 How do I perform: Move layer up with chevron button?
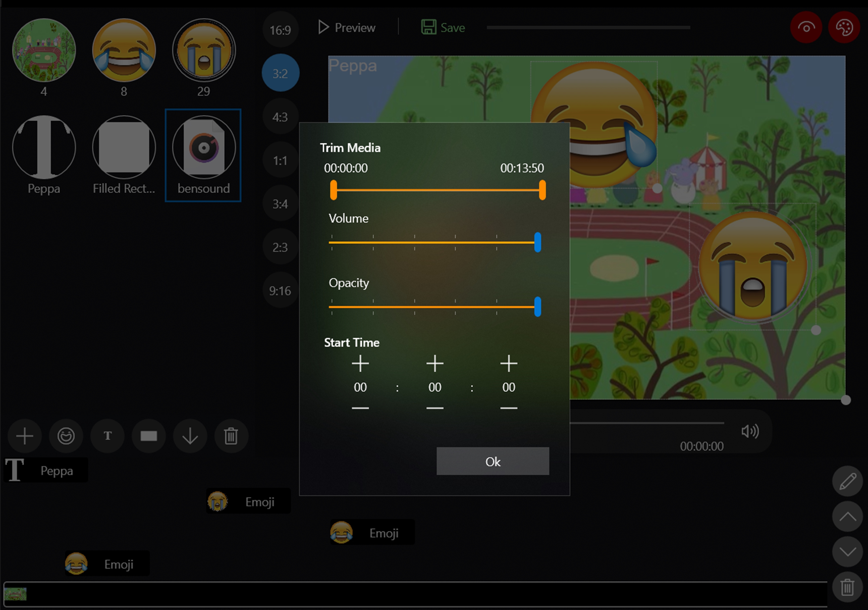pos(847,516)
